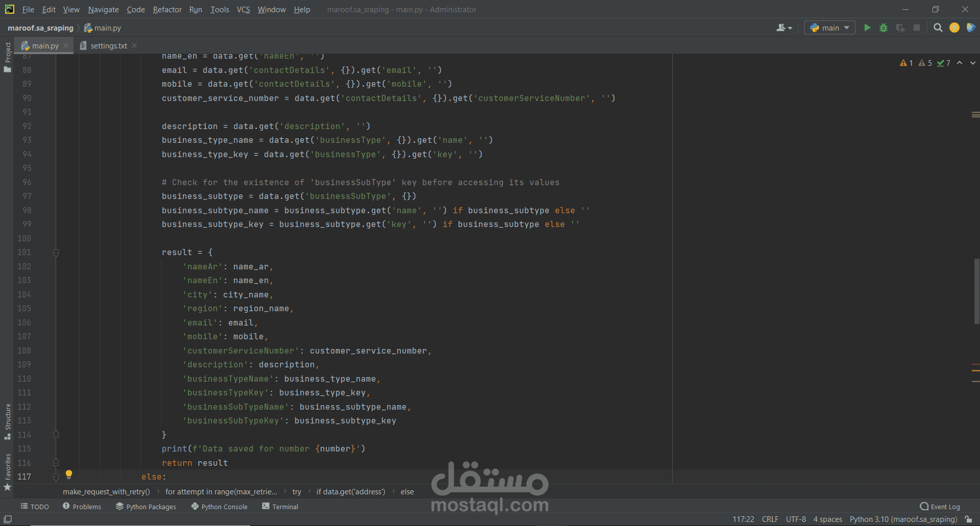The height and width of the screenshot is (526, 980).
Task: Click line:column 117:22 indicator
Action: click(x=743, y=519)
